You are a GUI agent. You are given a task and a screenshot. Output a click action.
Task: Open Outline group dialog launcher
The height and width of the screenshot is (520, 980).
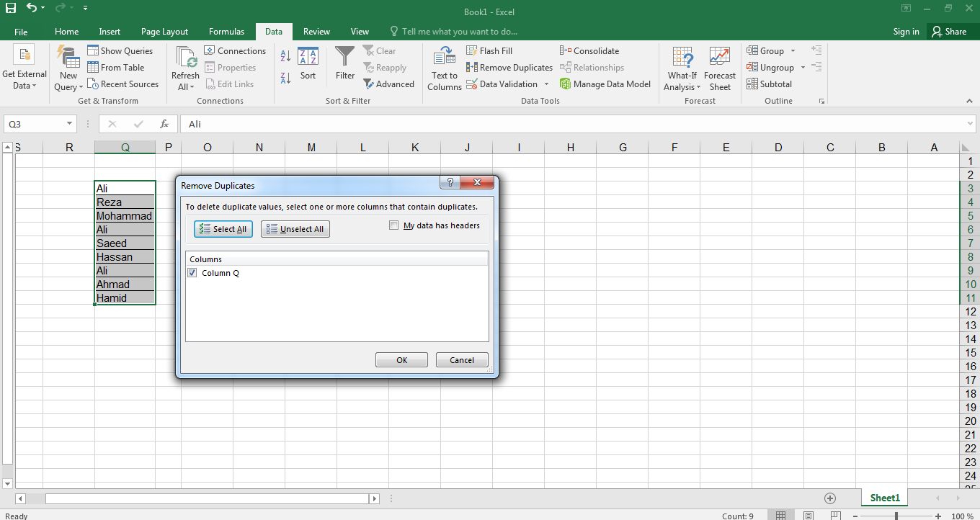(821, 102)
